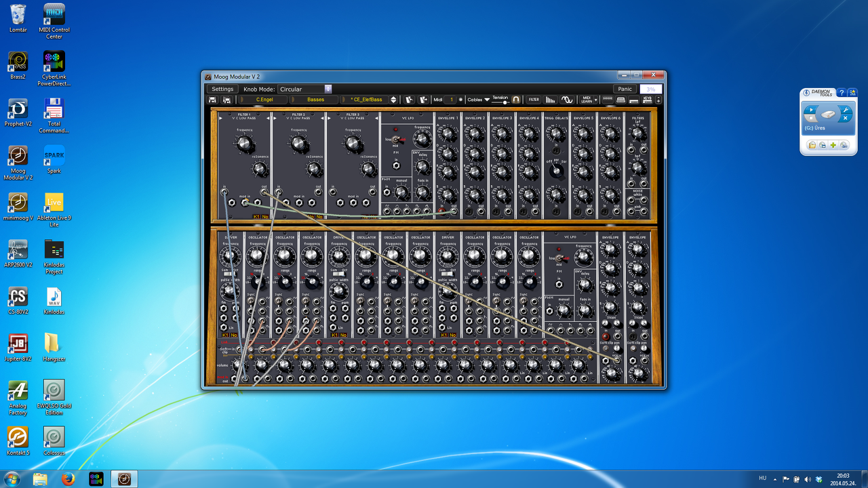This screenshot has width=868, height=488.
Task: Select the Kontakt 5 desktop icon
Action: (x=18, y=441)
